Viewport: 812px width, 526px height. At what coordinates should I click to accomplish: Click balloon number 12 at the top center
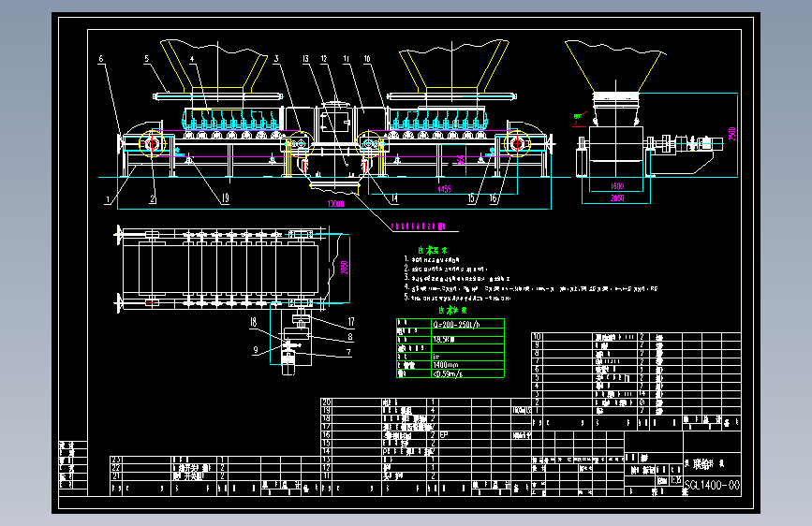coord(324,59)
